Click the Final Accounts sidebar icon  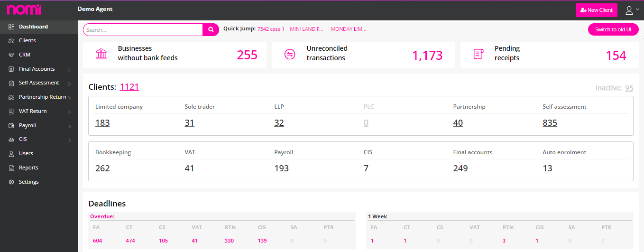[x=11, y=69]
